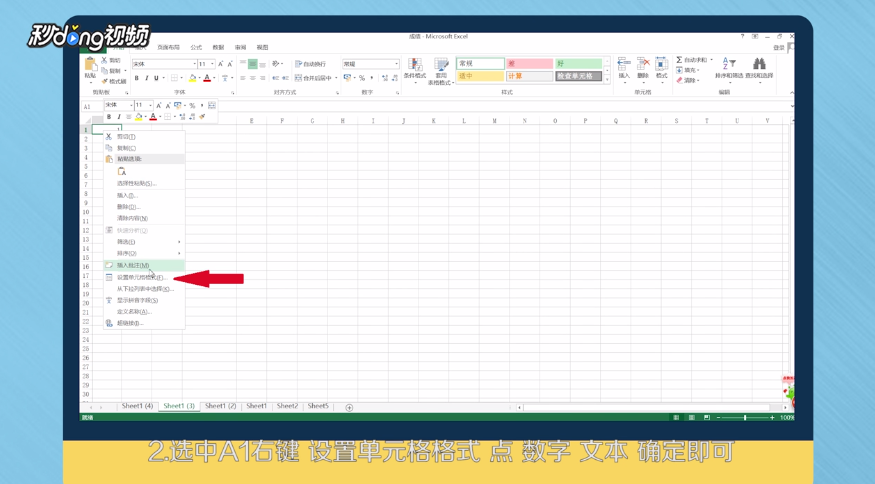Click ribbon red font color A

pyautogui.click(x=207, y=78)
